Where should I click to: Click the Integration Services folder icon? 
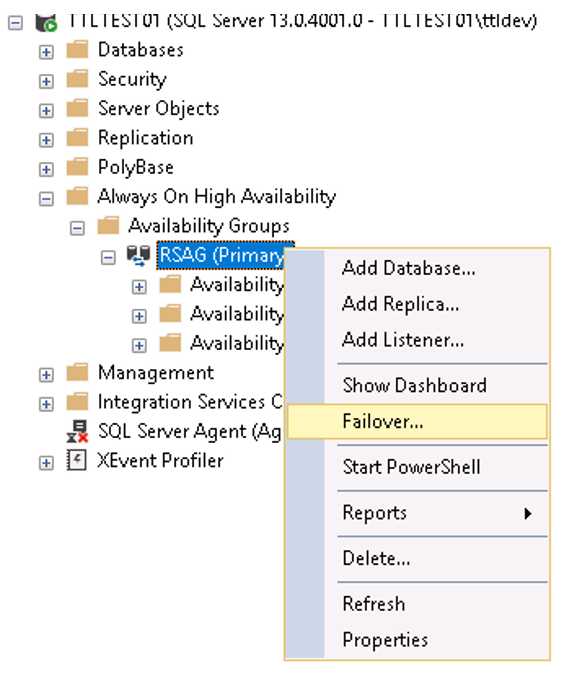tap(78, 401)
